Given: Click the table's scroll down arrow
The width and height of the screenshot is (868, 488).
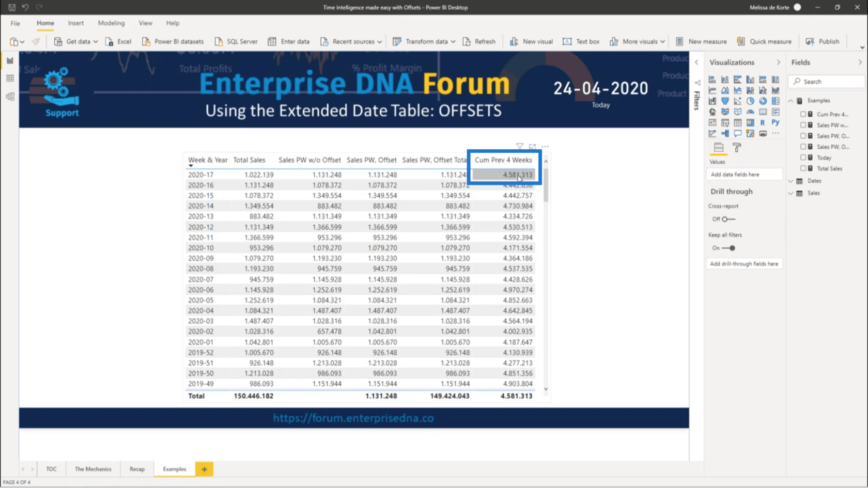Looking at the screenshot, I should [x=546, y=389].
